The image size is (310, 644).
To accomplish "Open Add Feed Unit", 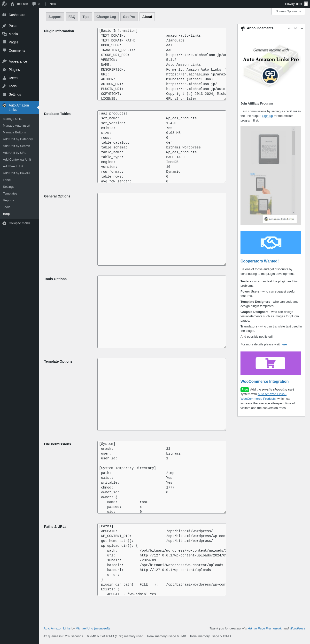I will pyautogui.click(x=13, y=166).
